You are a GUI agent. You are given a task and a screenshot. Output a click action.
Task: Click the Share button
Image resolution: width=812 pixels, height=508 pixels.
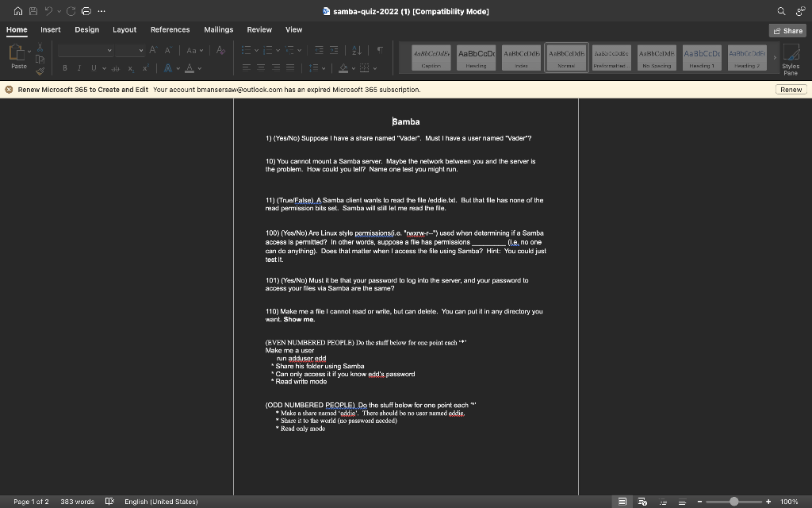coord(786,29)
